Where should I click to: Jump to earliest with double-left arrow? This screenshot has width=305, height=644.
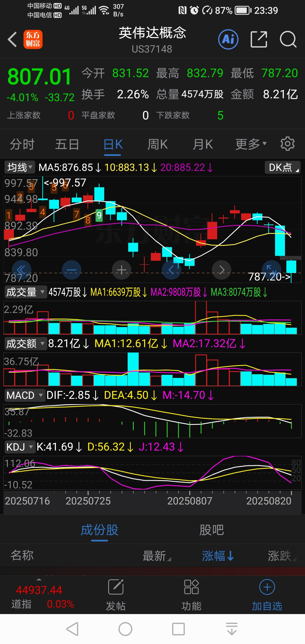coord(21,270)
